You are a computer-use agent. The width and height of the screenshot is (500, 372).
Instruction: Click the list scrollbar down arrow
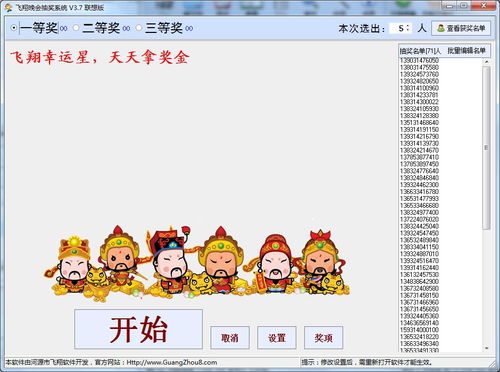(486, 348)
